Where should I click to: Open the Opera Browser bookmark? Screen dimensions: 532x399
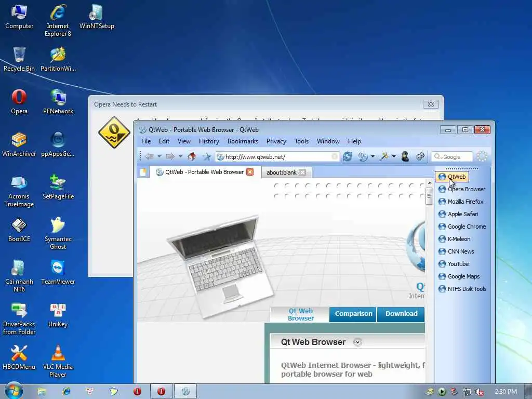(462, 189)
